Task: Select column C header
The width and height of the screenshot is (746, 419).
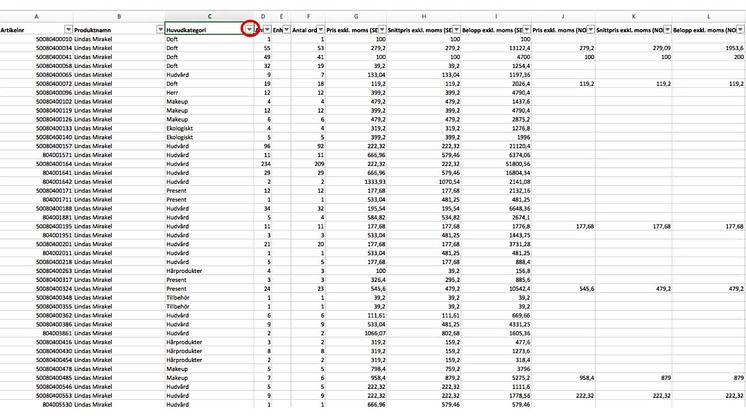Action: pyautogui.click(x=209, y=17)
